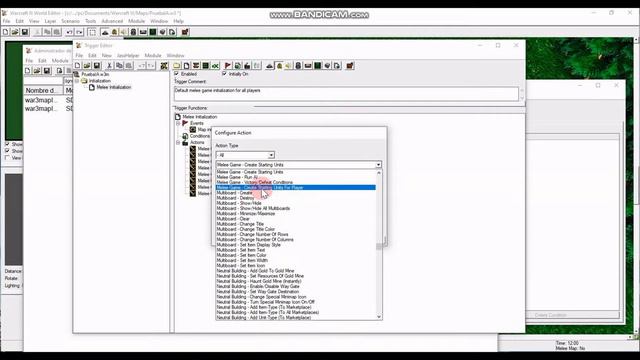Select Create Starting Units For Player option
The height and width of the screenshot is (360, 640).
[x=296, y=187]
